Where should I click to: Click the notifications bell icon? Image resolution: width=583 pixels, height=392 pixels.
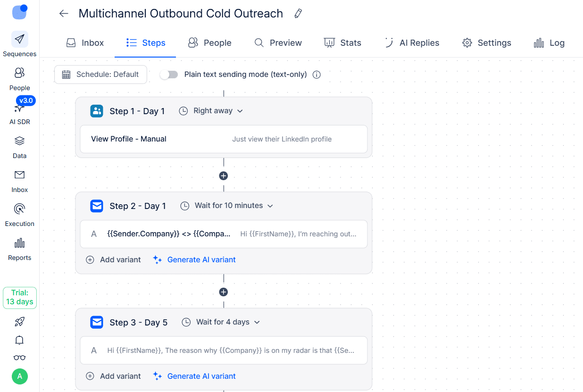click(19, 340)
